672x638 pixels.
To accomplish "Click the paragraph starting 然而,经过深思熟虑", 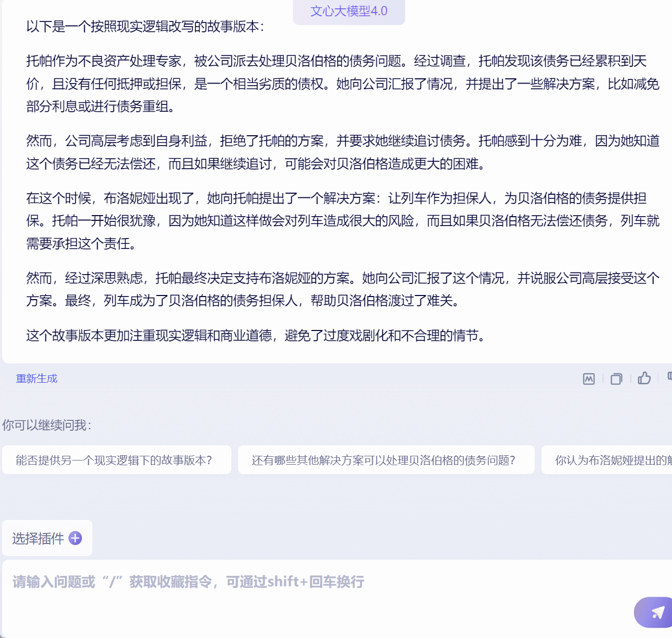I will [x=343, y=289].
